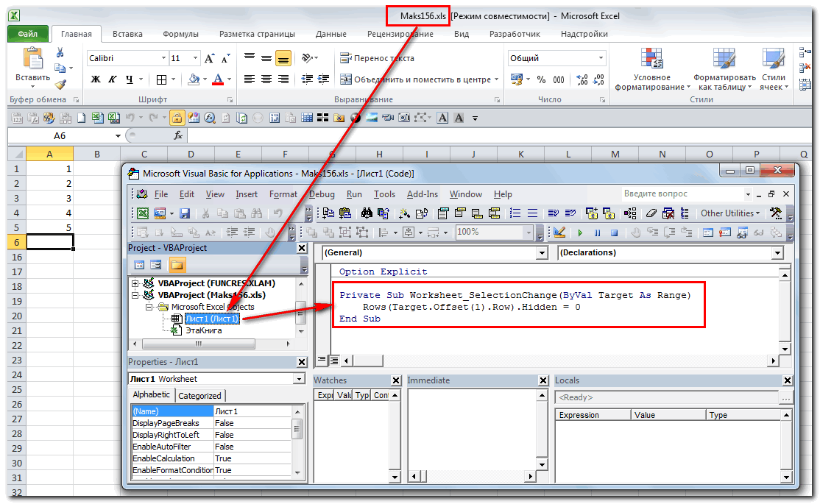820x504 pixels.
Task: Select the ЭтаКнига tree item
Action: point(203,330)
